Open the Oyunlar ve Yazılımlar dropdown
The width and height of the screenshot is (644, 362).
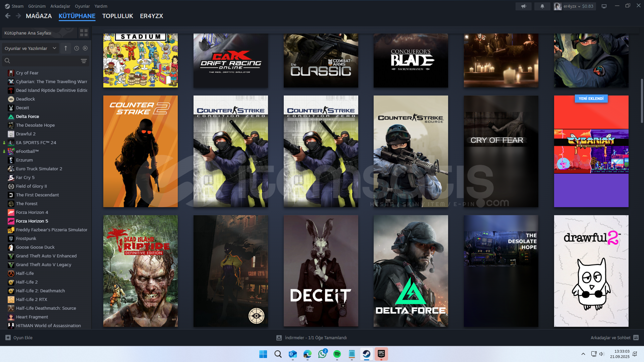31,48
